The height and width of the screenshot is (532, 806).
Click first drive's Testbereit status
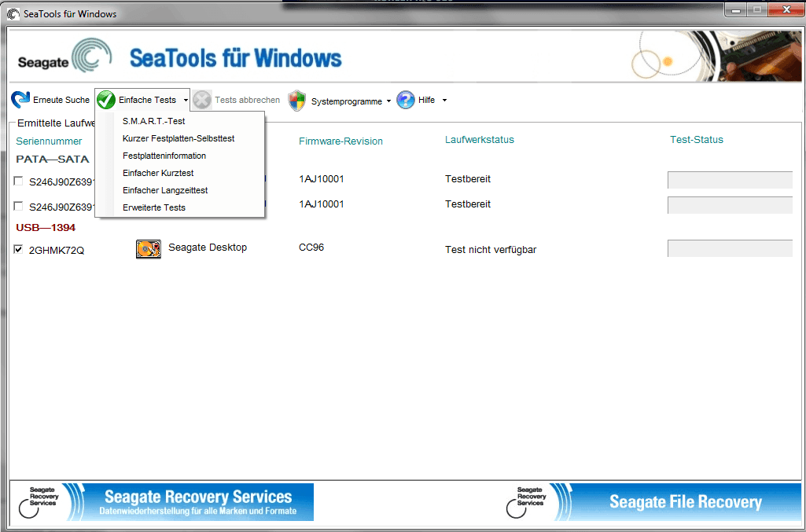point(468,179)
